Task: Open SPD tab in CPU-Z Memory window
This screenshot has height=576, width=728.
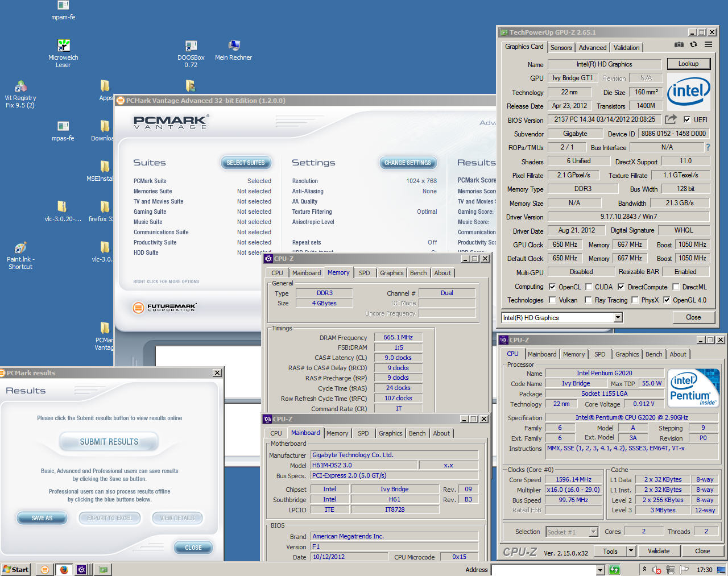Action: [x=365, y=273]
